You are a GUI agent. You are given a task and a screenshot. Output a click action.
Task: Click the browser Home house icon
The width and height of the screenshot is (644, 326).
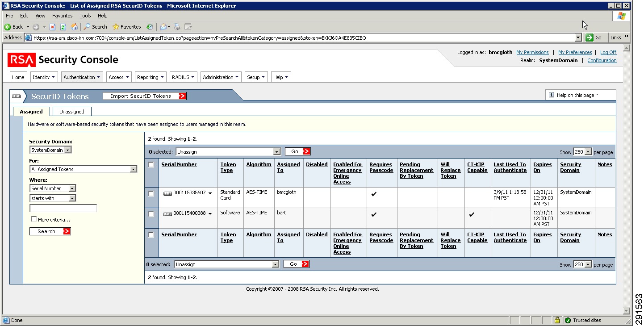(74, 27)
